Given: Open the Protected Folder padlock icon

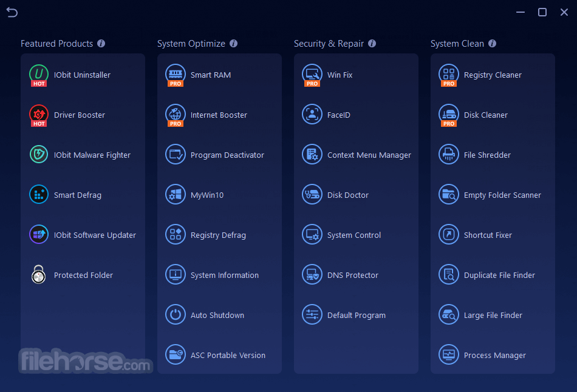Looking at the screenshot, I should coord(39,275).
